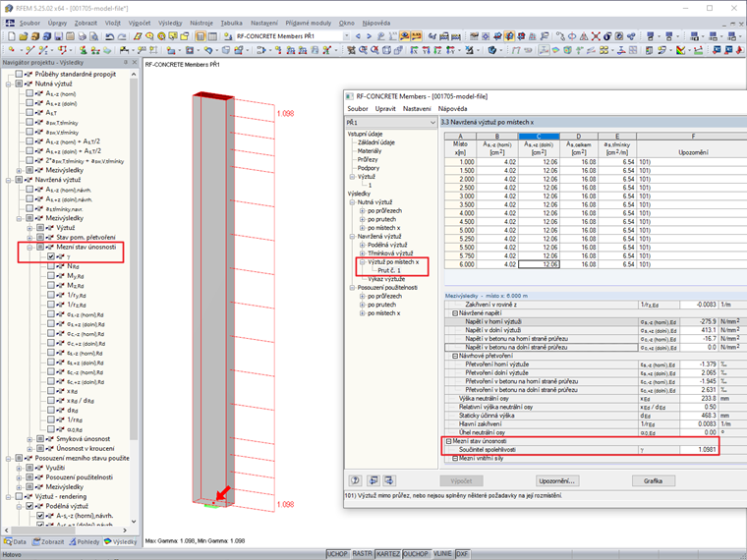Select Prut č. 1 in dialog tree
This screenshot has height=560, width=747.
389,270
